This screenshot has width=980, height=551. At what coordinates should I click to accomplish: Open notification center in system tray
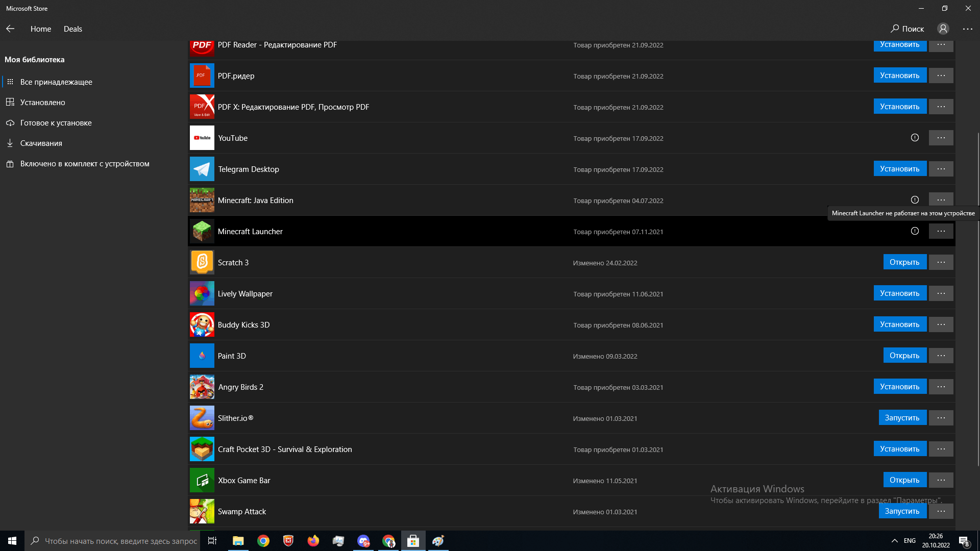point(964,541)
